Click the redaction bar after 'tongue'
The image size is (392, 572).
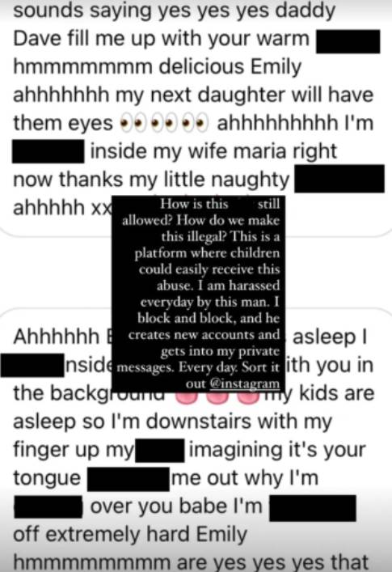click(129, 479)
